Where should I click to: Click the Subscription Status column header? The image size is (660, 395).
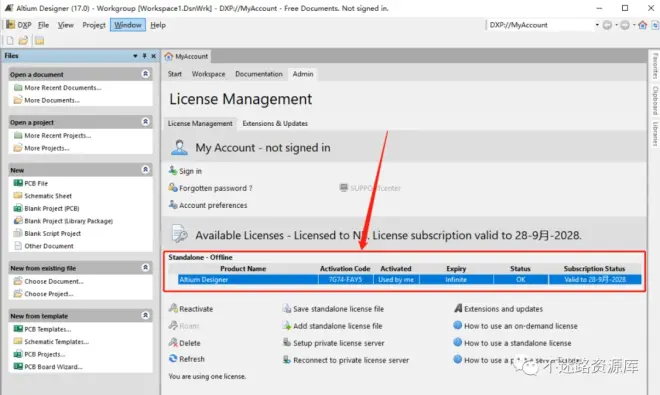[594, 268]
